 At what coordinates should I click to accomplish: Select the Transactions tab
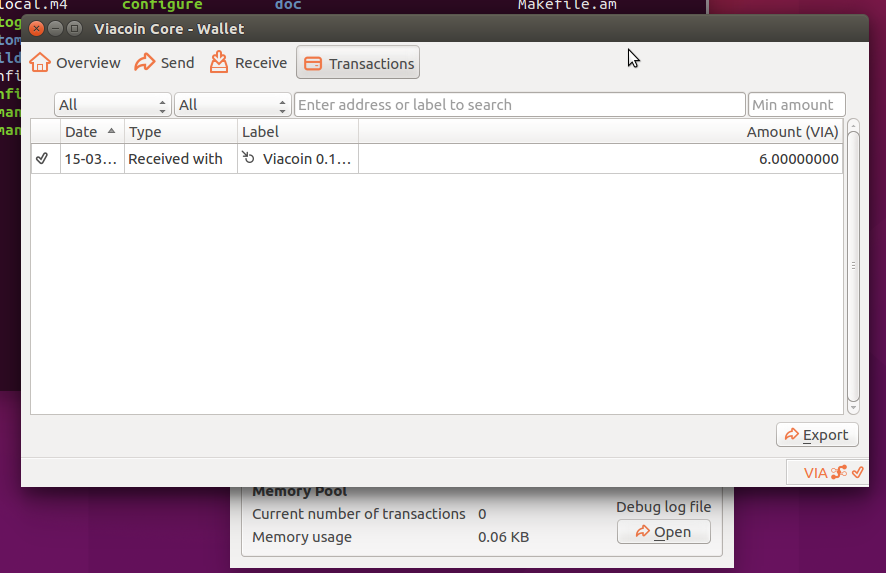(x=358, y=63)
